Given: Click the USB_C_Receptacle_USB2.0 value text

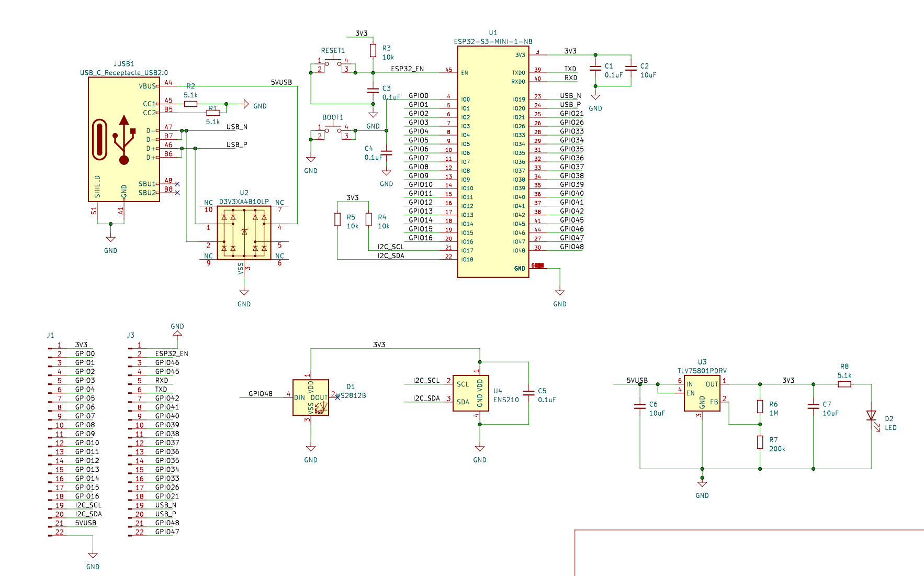Looking at the screenshot, I should pos(124,73).
